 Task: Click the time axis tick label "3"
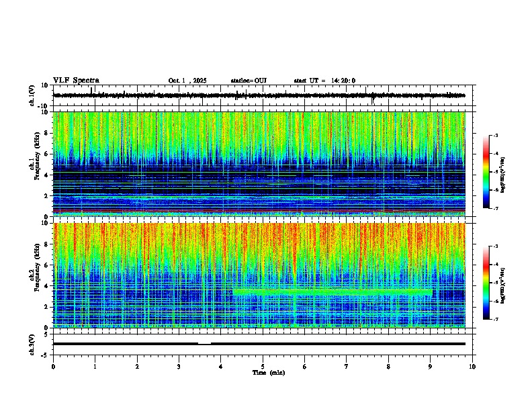pyautogui.click(x=179, y=367)
